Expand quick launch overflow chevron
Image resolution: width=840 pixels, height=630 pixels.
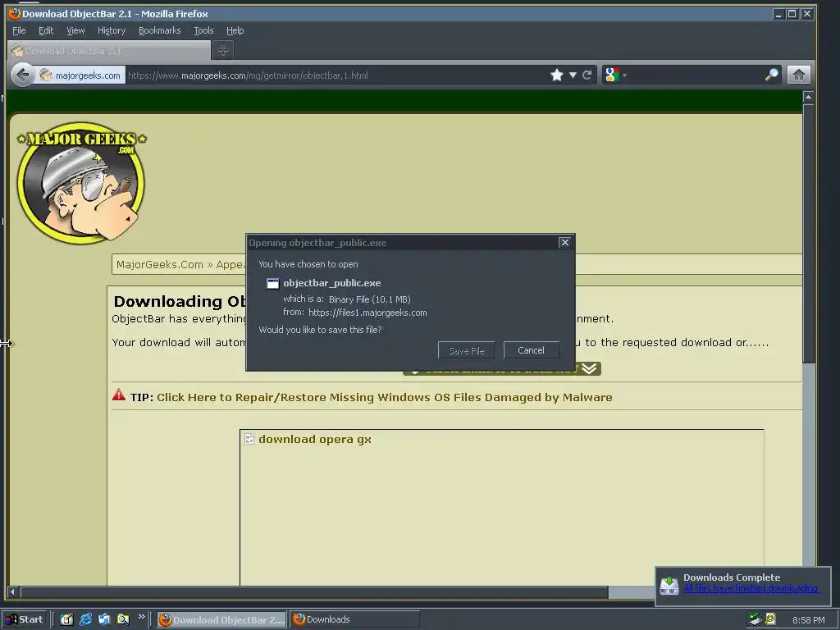point(141,617)
